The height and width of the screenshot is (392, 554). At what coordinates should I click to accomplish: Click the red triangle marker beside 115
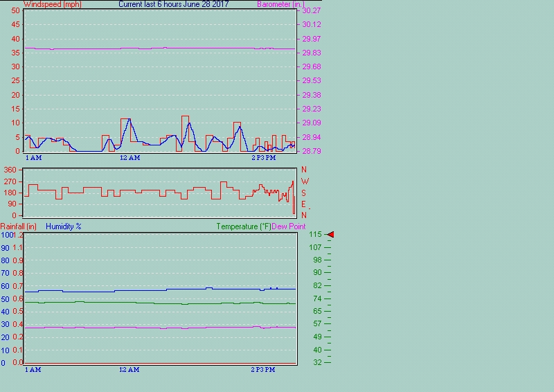click(330, 235)
